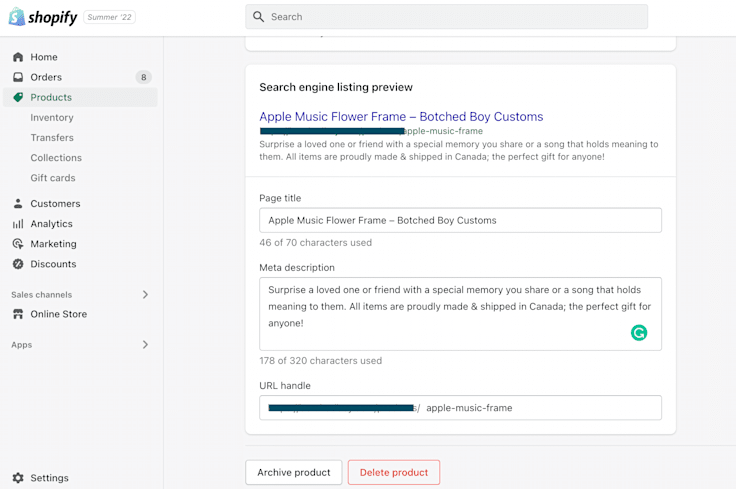The width and height of the screenshot is (736, 489).
Task: Click the Shopify bag logo
Action: 17,17
